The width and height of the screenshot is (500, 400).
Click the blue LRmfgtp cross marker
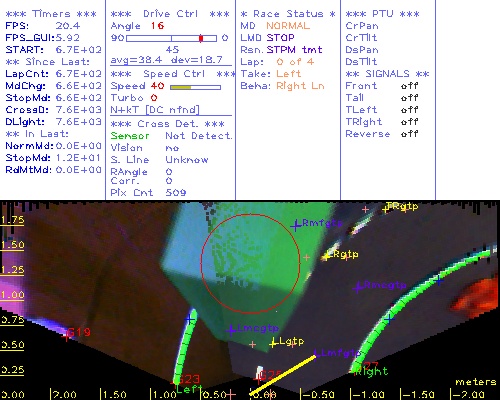295,226
